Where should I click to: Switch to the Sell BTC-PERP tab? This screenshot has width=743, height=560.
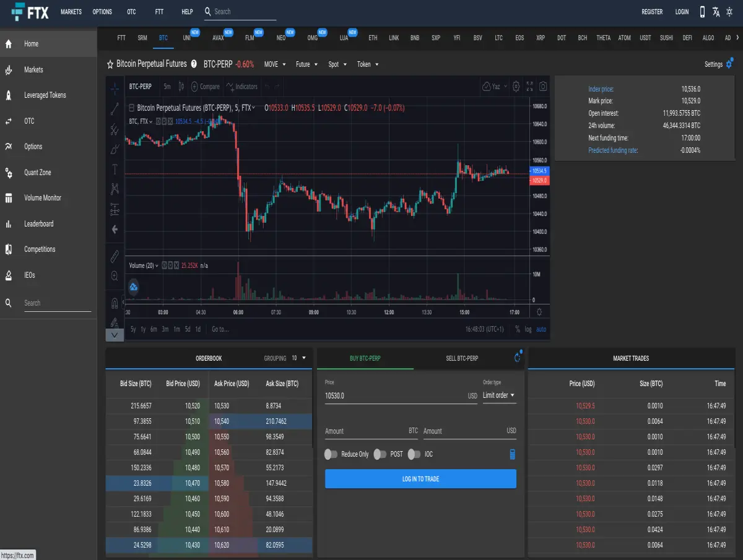pos(462,358)
